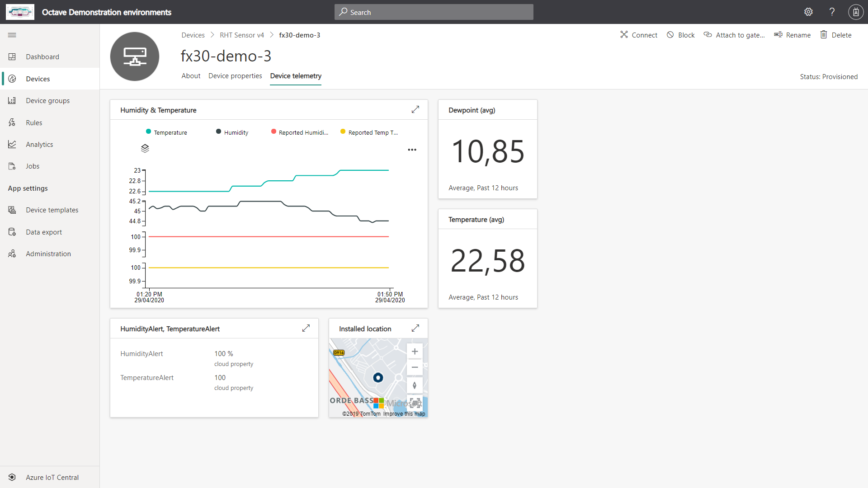
Task: Click the Rules label in sidebar
Action: pyautogui.click(x=34, y=122)
